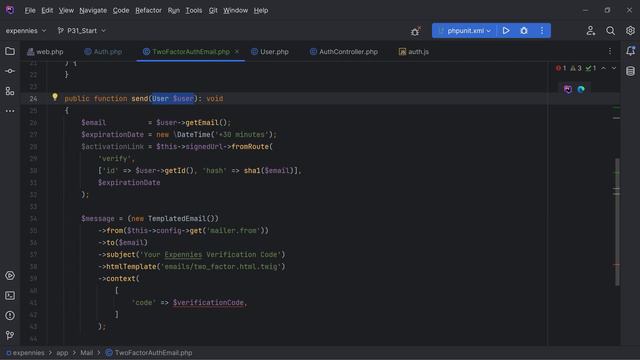Click the TemplatedEmail class name

(177, 218)
